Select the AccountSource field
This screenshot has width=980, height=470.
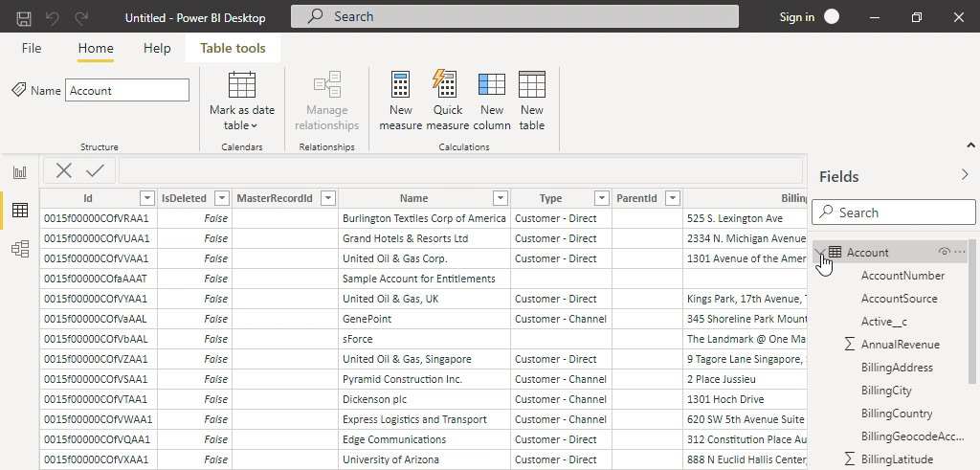click(900, 299)
